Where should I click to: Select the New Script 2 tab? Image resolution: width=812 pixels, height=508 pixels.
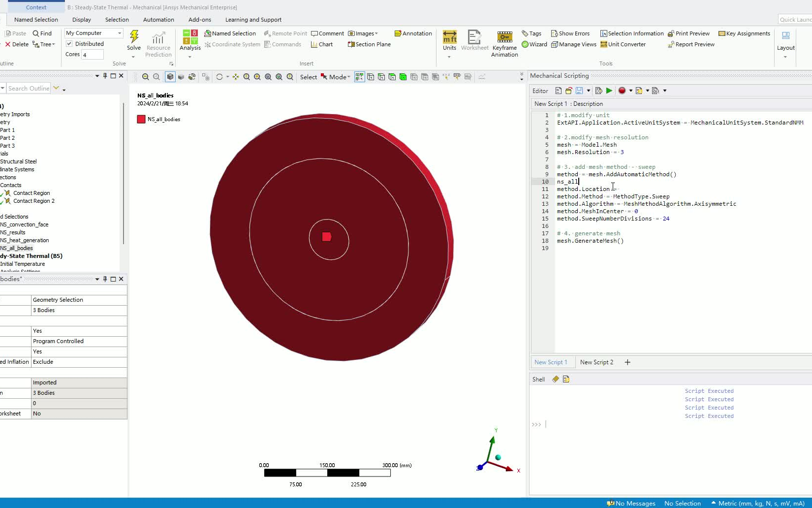pyautogui.click(x=596, y=362)
